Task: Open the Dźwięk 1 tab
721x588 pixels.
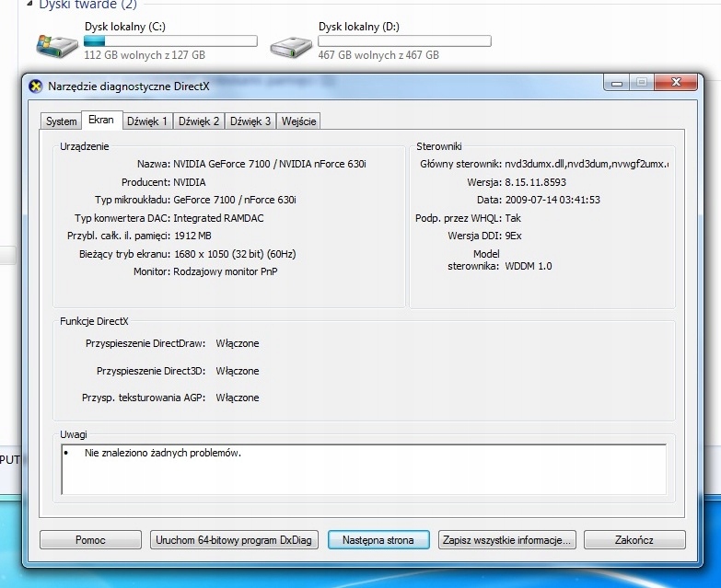Action: 147,121
